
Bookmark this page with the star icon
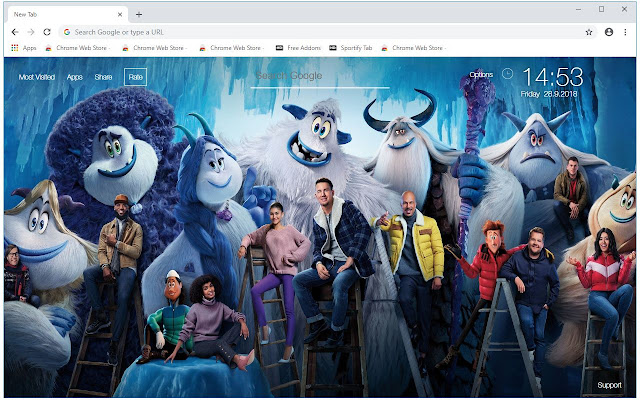(x=589, y=32)
